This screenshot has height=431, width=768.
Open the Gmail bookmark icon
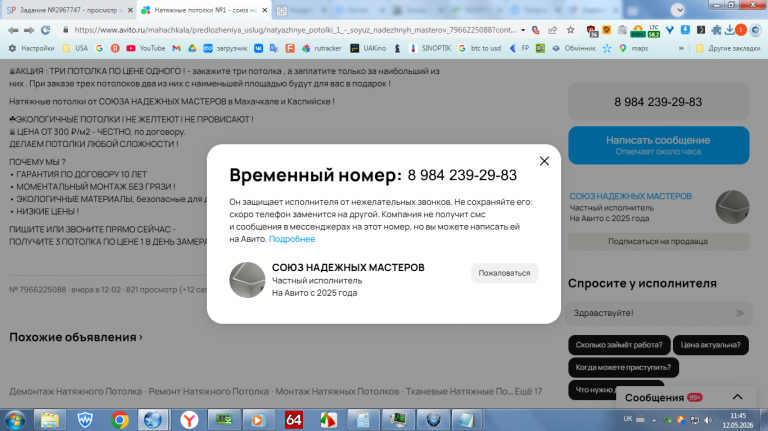(x=176, y=48)
